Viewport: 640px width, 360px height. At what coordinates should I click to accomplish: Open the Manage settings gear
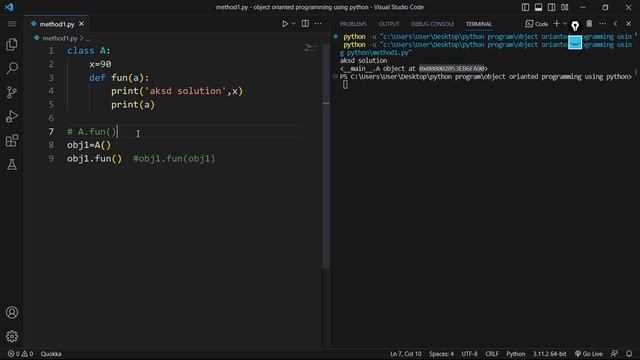click(12, 336)
